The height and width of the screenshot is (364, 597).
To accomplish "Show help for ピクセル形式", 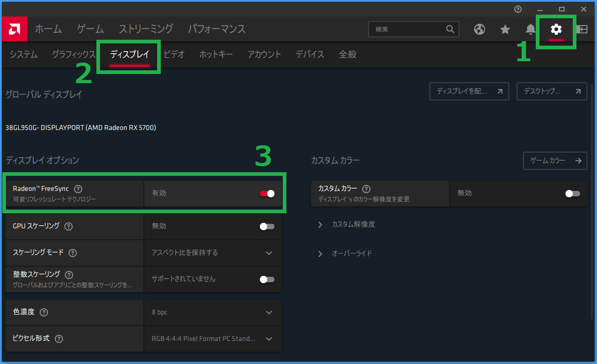I will coord(58,339).
